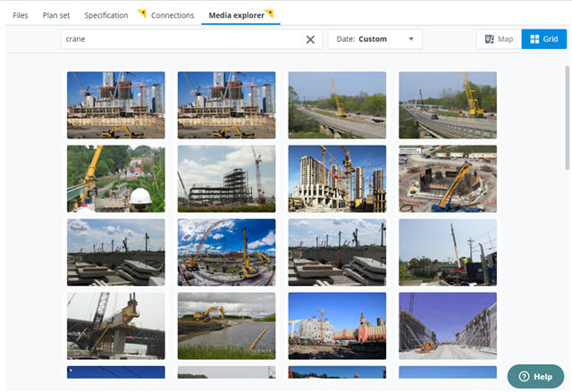Open first stacked concrete slabs photo
The width and height of the screenshot is (572, 392).
point(116,252)
